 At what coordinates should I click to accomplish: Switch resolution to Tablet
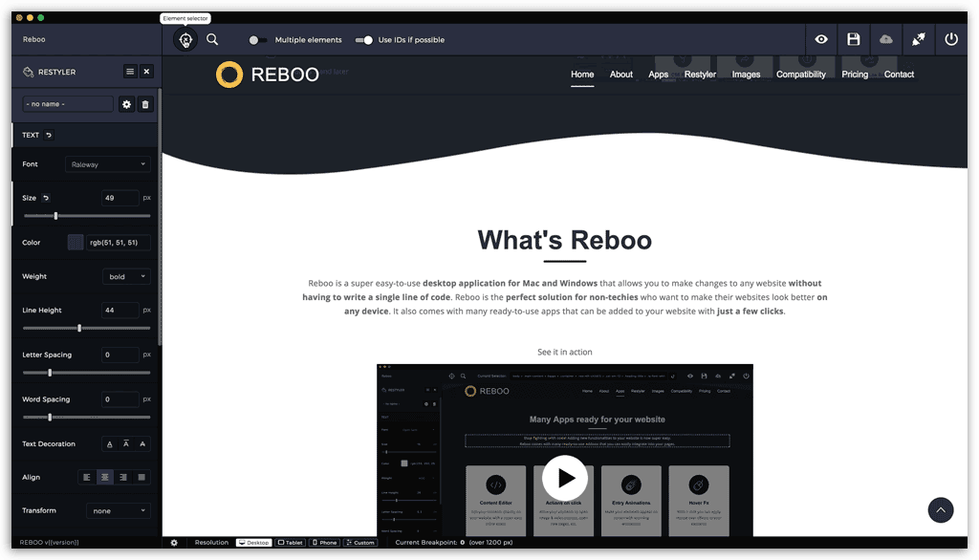[291, 543]
